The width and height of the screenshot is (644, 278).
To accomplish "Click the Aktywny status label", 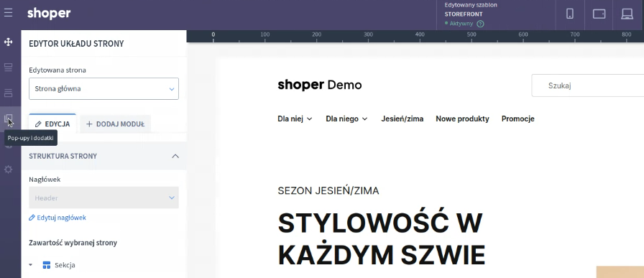I will coord(461,24).
